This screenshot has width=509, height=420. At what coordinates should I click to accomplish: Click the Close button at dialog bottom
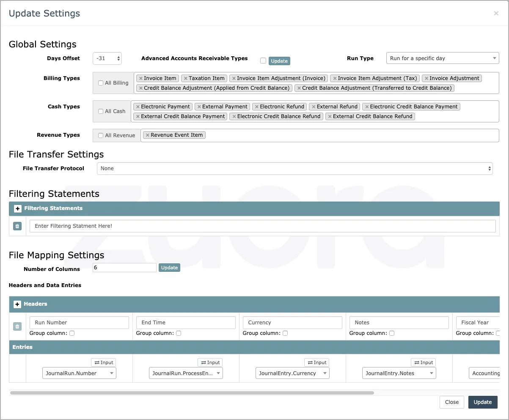click(x=452, y=402)
